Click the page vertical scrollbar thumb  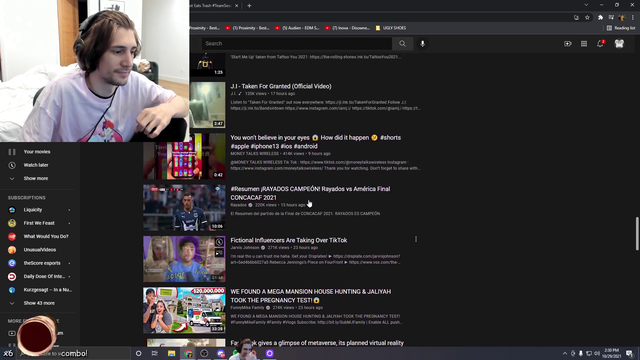[x=637, y=234]
